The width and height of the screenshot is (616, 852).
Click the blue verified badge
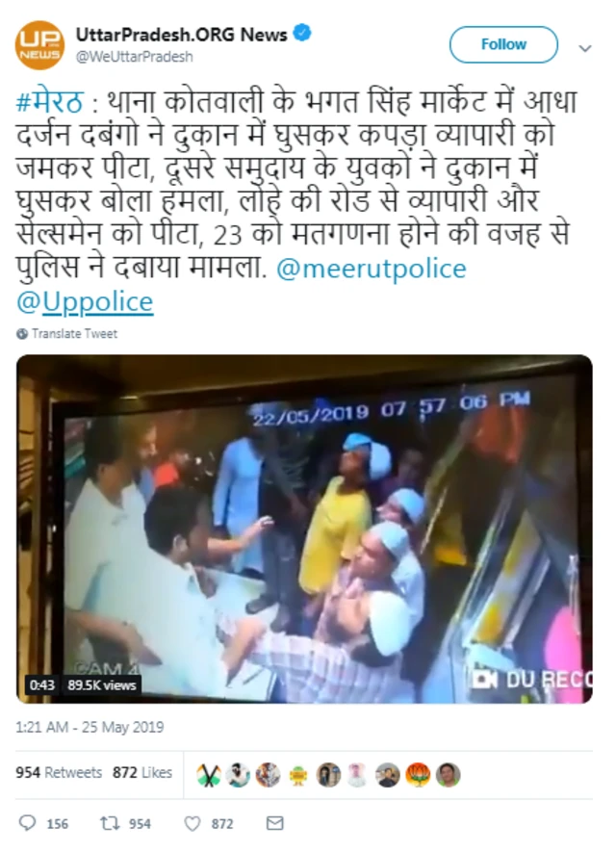tap(302, 33)
